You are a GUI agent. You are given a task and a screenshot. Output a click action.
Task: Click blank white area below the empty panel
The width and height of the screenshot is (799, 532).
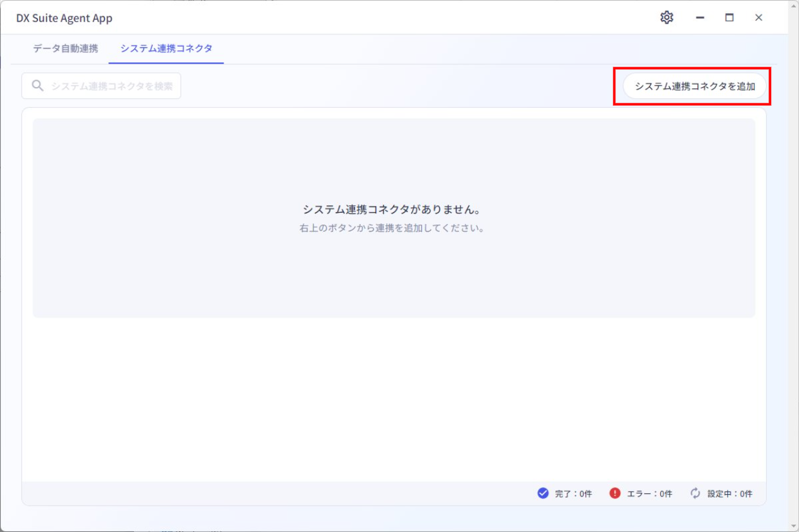[392, 398]
